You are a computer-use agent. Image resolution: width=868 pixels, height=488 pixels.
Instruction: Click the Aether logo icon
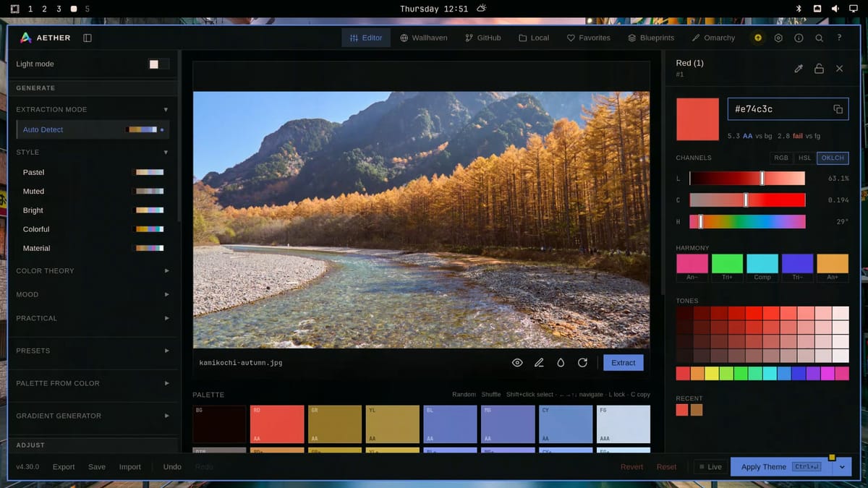coord(25,38)
